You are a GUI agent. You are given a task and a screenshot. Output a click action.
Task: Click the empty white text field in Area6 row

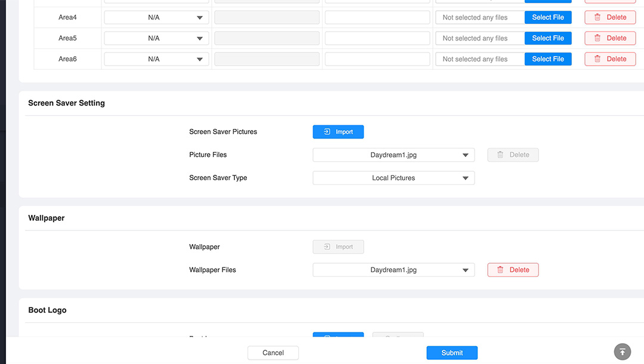[x=377, y=59]
